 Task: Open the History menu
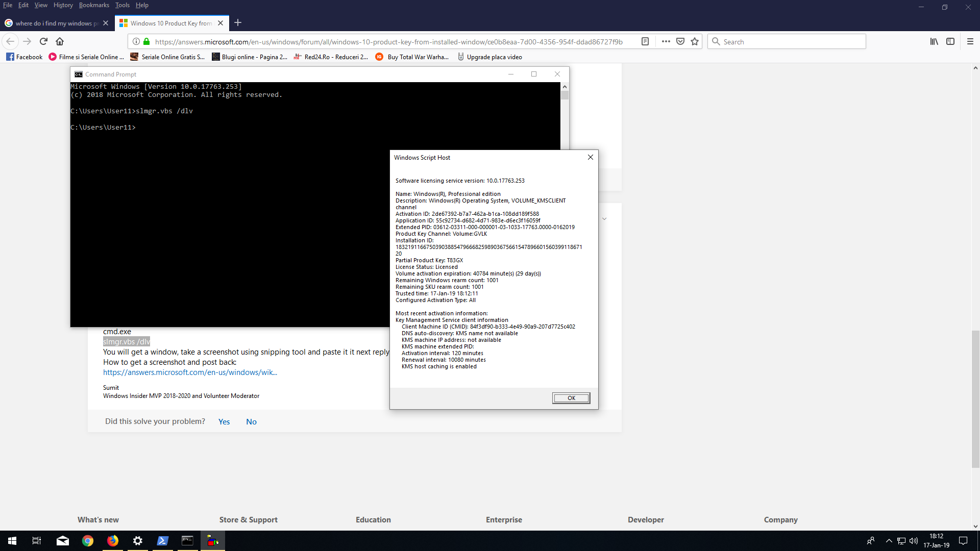(63, 5)
